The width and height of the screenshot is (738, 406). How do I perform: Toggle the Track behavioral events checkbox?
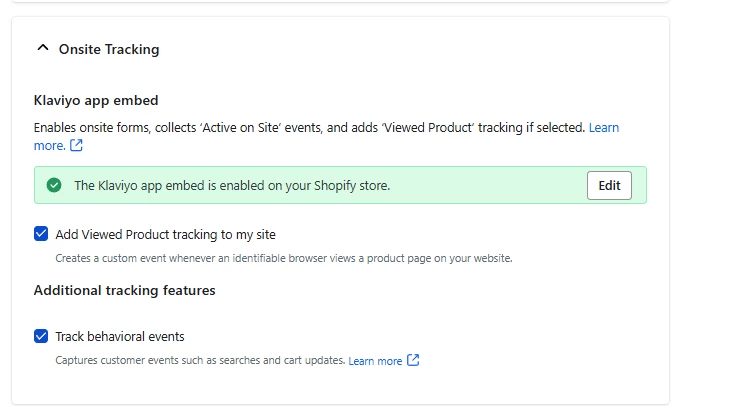coord(41,336)
